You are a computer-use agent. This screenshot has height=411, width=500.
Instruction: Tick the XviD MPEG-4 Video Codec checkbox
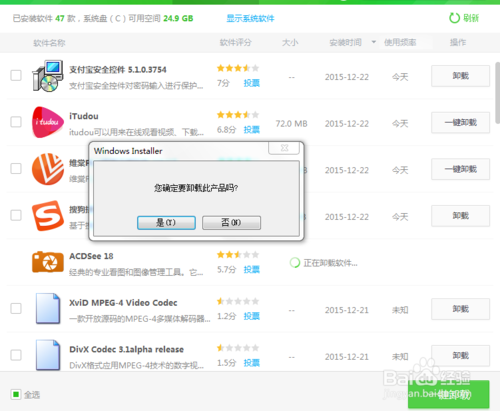[x=16, y=309]
